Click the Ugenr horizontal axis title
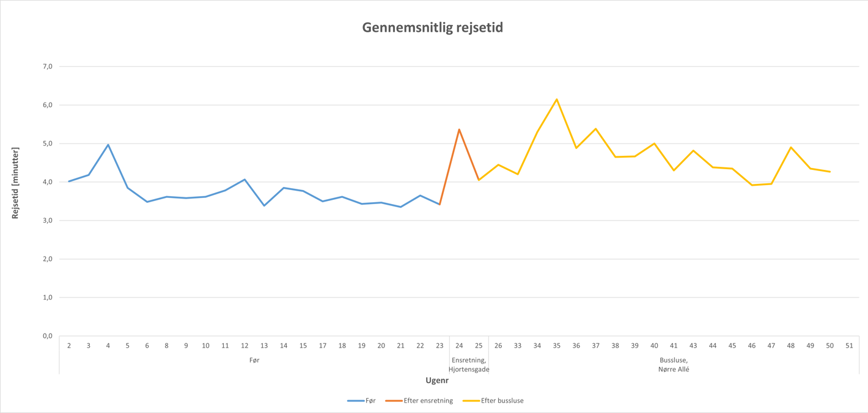868x413 pixels. [x=437, y=380]
